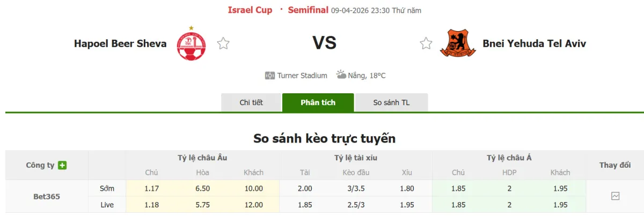Switch to the Chi tiết tab

pyautogui.click(x=251, y=102)
